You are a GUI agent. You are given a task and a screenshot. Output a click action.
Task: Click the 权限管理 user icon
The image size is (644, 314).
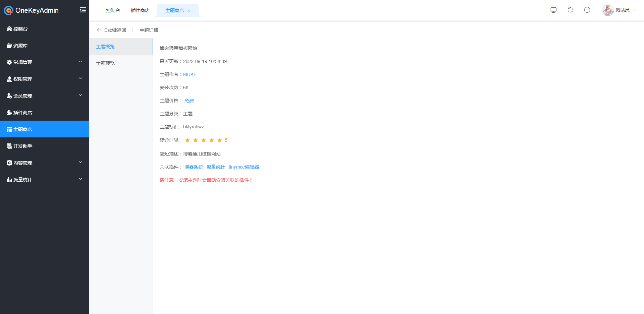coord(9,79)
